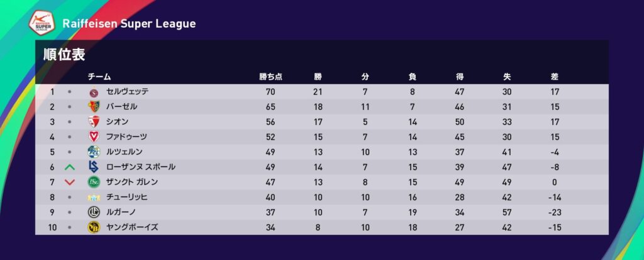The image size is (644, 260).
Task: Click the ルガーノ club crest
Action: click(x=93, y=212)
